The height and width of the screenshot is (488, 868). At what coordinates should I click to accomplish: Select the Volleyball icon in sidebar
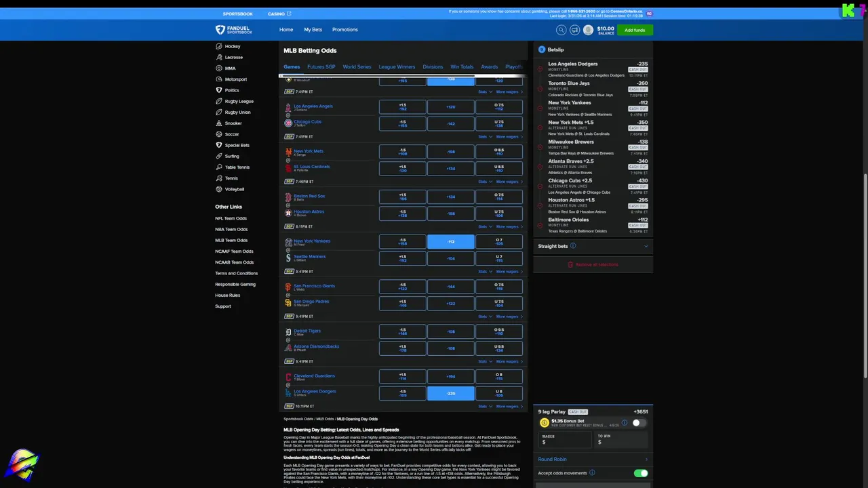[219, 189]
